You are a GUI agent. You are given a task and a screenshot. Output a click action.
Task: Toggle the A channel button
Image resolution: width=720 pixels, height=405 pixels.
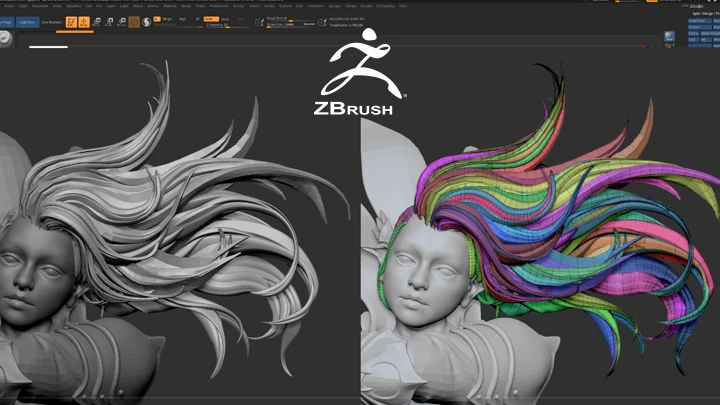(157, 19)
